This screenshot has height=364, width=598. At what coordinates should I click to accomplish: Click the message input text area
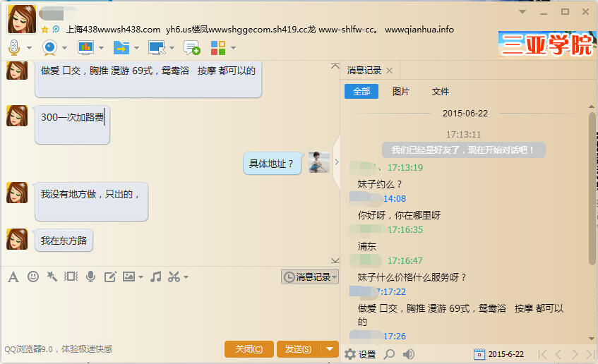tap(169, 313)
